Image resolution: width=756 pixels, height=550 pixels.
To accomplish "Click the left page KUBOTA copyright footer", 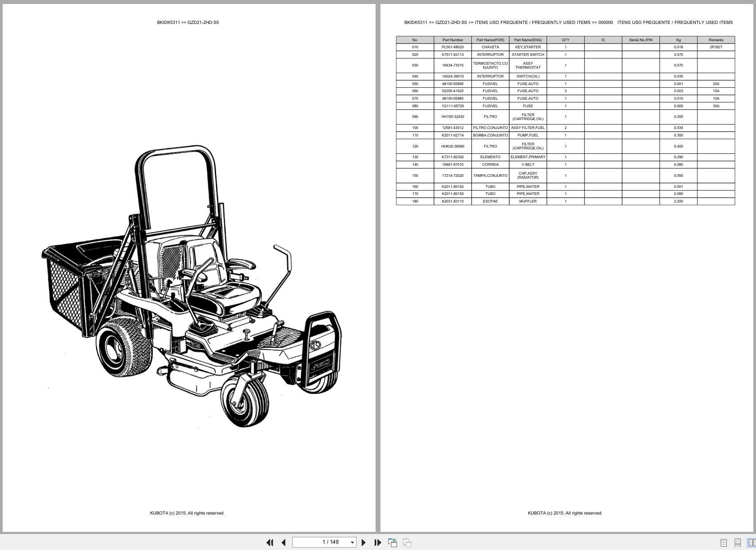I will (187, 513).
